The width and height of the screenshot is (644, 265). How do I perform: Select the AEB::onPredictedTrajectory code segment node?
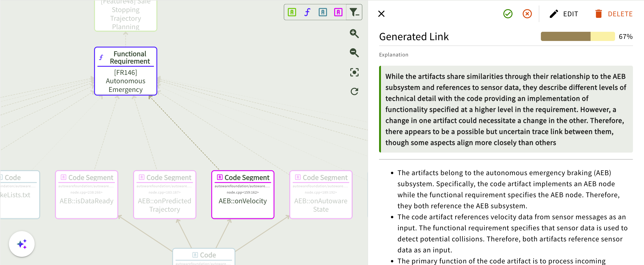[165, 195]
